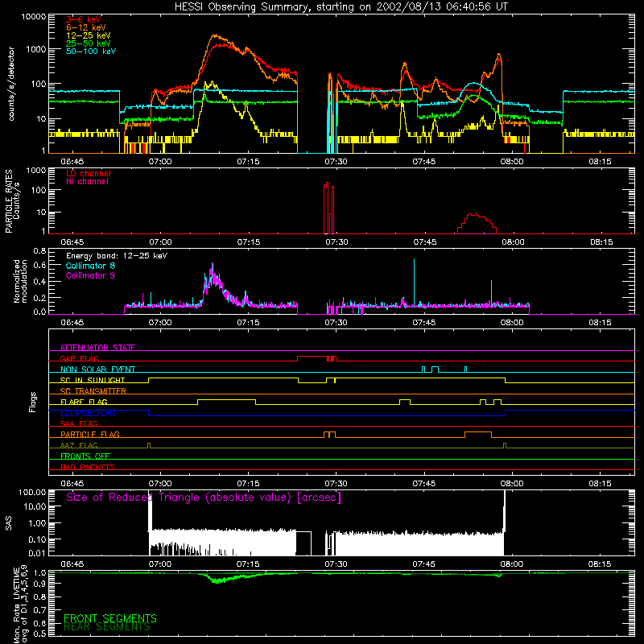Select the GAP_FLAG label

pos(79,358)
